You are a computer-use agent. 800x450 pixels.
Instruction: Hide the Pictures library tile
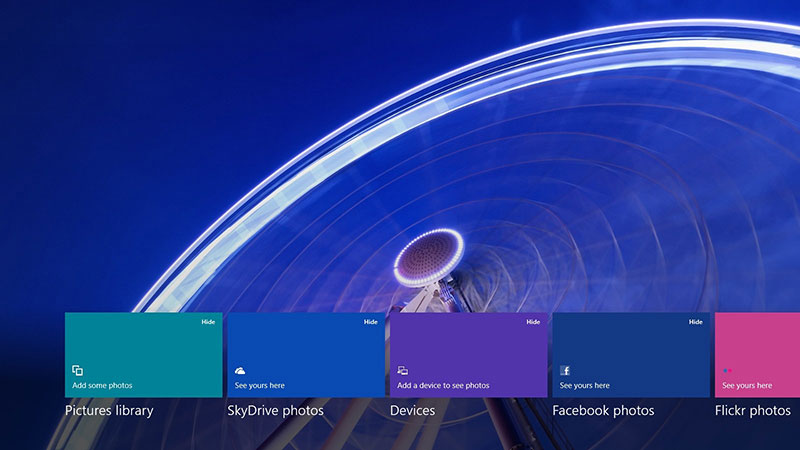click(208, 322)
